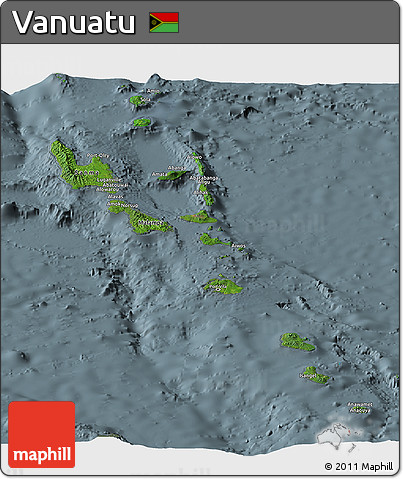Click the "© 2011 Maphill" copyright text
The width and height of the screenshot is (403, 479).
tap(359, 467)
